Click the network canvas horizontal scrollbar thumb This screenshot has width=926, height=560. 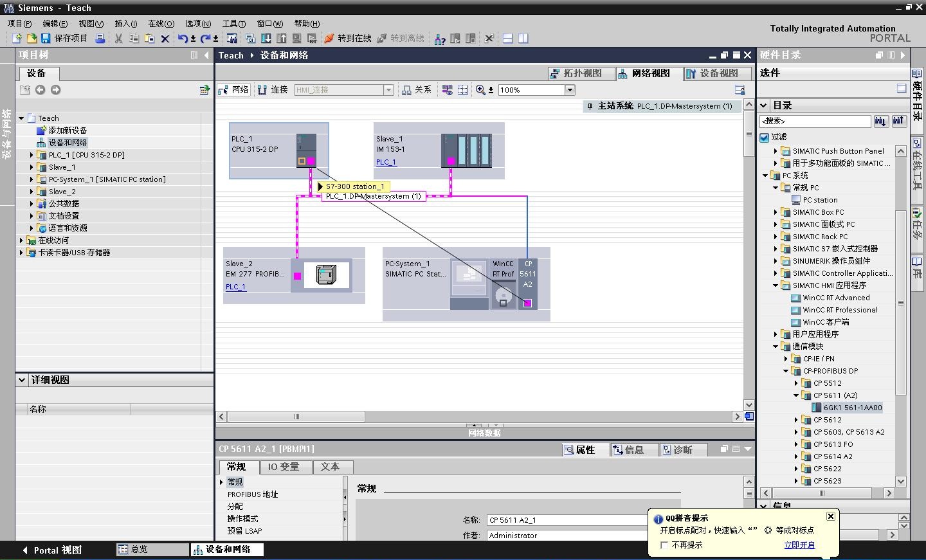(x=296, y=417)
